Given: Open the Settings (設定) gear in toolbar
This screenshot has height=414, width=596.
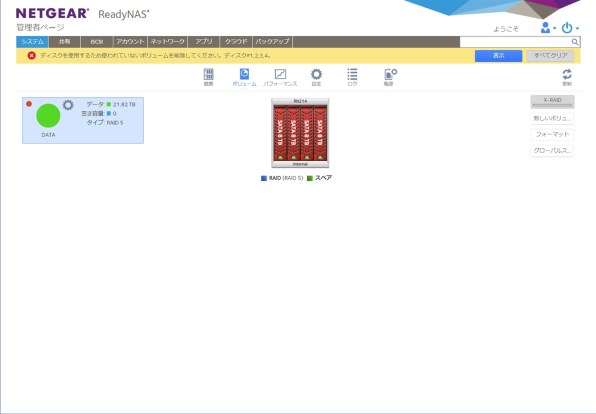Looking at the screenshot, I should [x=316, y=76].
